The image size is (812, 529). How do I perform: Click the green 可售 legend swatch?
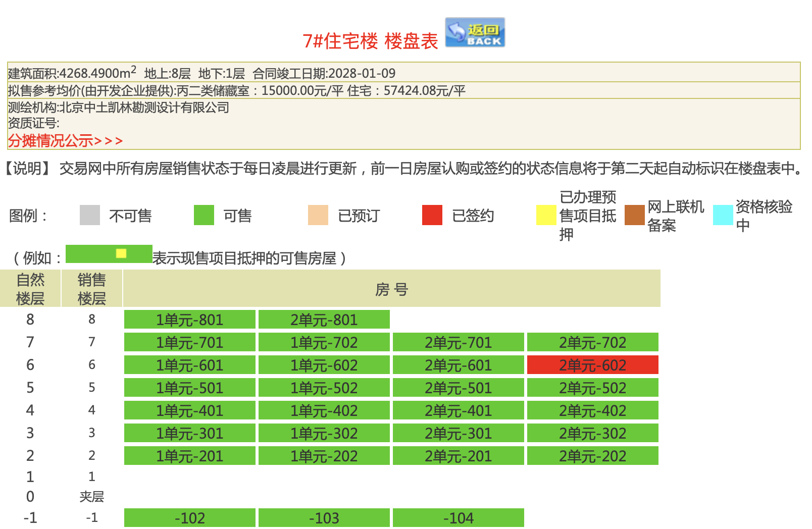coord(204,215)
